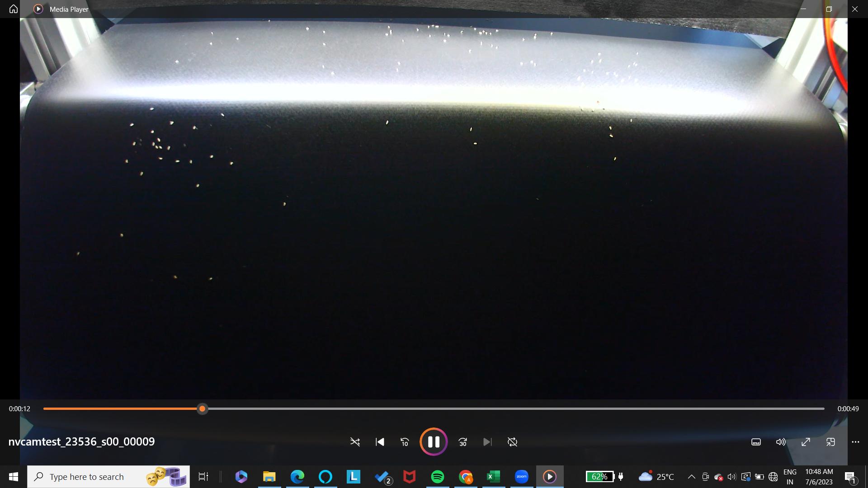Launch Microsoft Edge from taskbar
868x488 pixels.
pyautogui.click(x=297, y=477)
